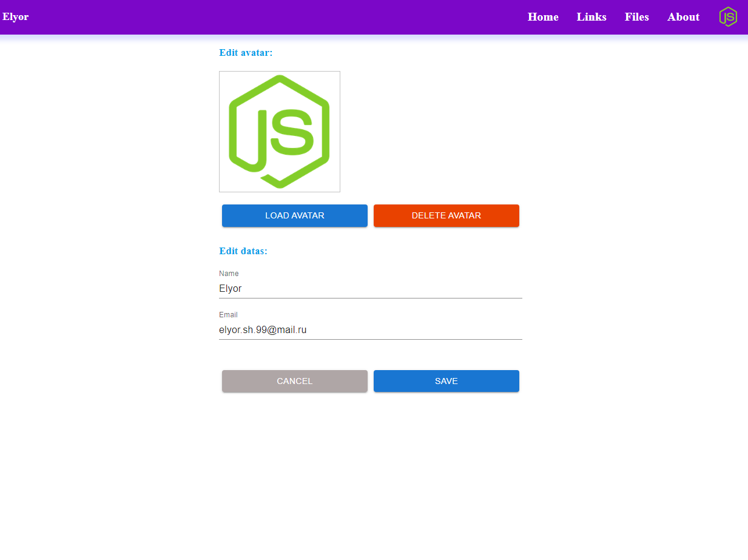The height and width of the screenshot is (560, 748).
Task: Click the Elyor brand name in header
Action: tap(16, 17)
